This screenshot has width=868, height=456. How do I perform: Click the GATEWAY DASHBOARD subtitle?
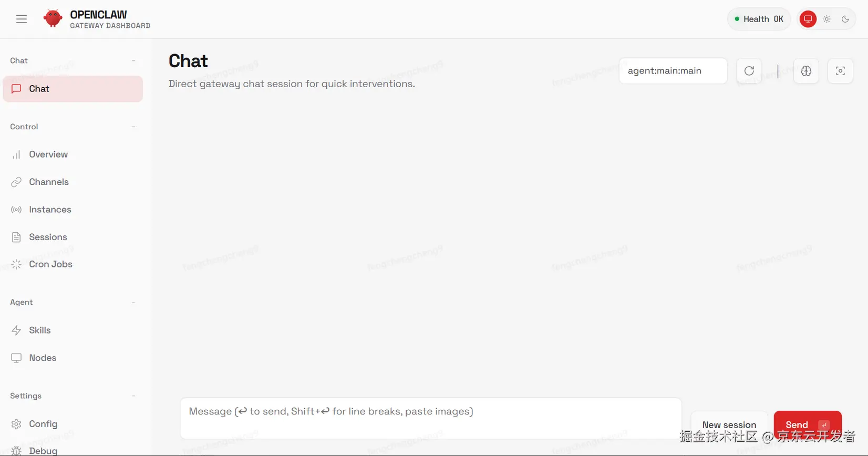point(110,26)
